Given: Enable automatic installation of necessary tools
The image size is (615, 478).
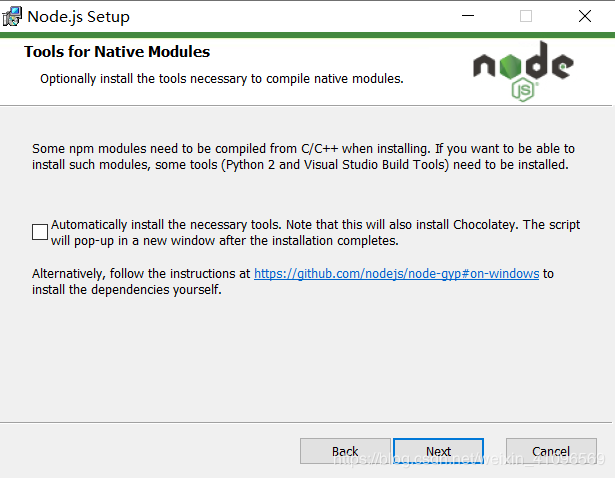Looking at the screenshot, I should tap(40, 232).
